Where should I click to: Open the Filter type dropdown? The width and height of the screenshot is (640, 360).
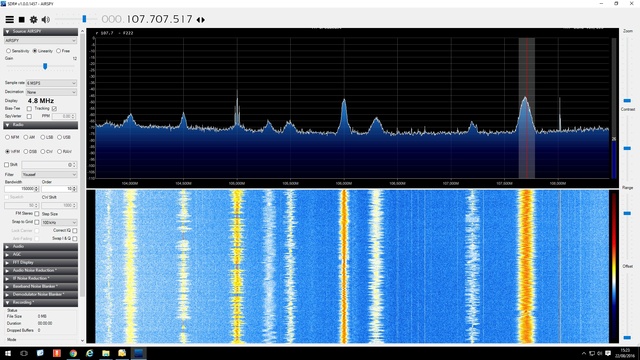[x=49, y=174]
